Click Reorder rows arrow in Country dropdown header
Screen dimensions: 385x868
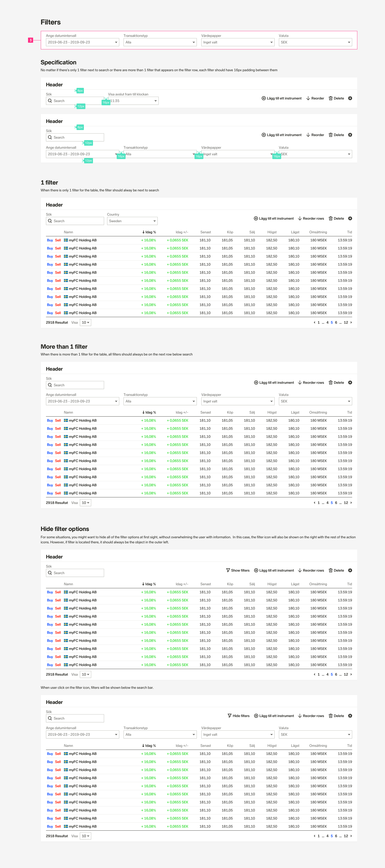coord(300,218)
